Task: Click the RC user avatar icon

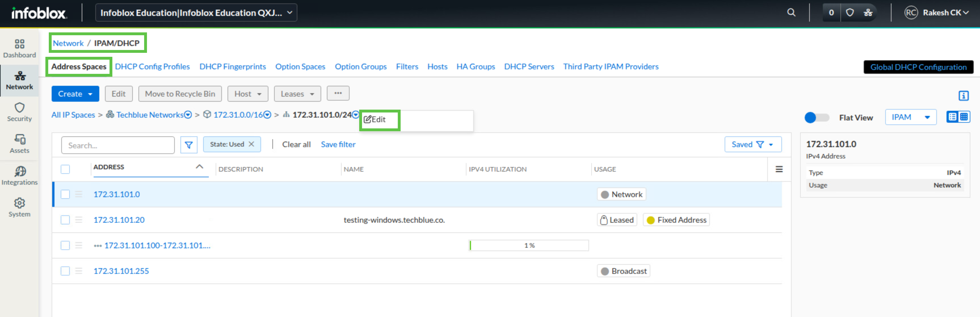Action: pyautogui.click(x=911, y=12)
